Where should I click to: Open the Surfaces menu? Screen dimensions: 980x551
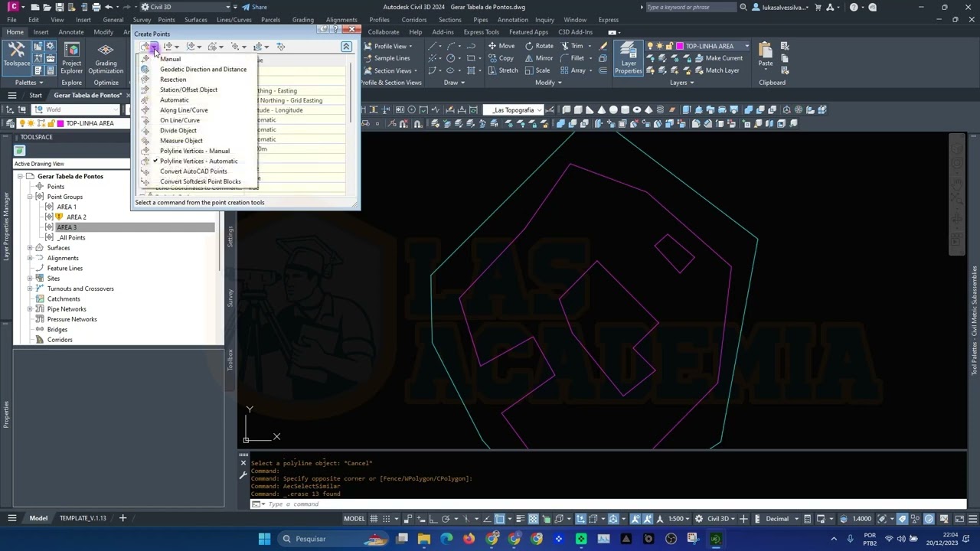[x=195, y=20]
